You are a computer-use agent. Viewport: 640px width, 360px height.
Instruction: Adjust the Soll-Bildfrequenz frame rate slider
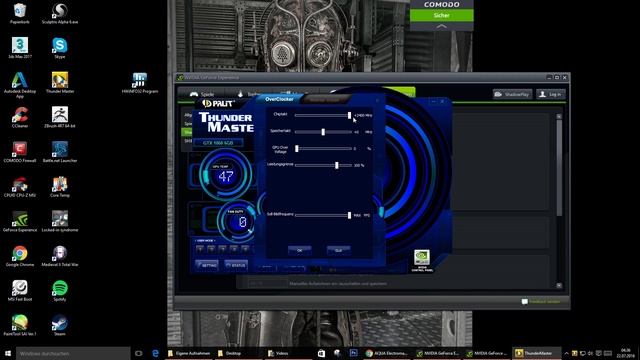pyautogui.click(x=323, y=215)
